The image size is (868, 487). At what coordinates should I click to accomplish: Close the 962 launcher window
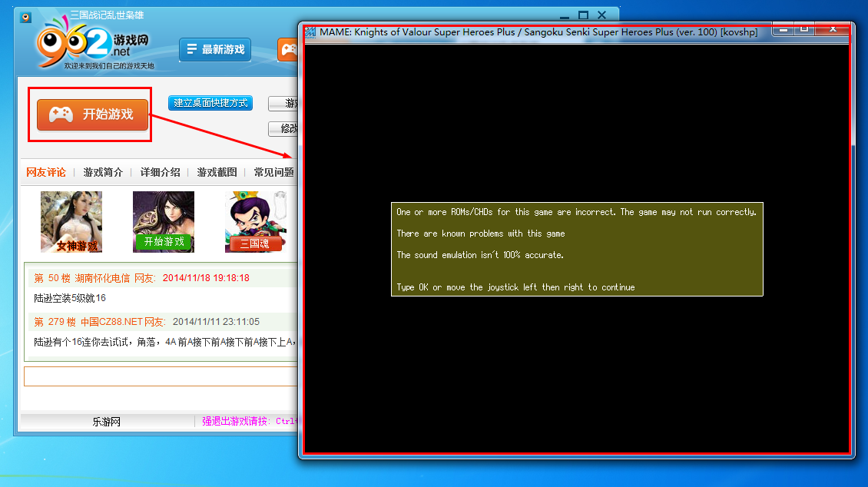pos(602,15)
